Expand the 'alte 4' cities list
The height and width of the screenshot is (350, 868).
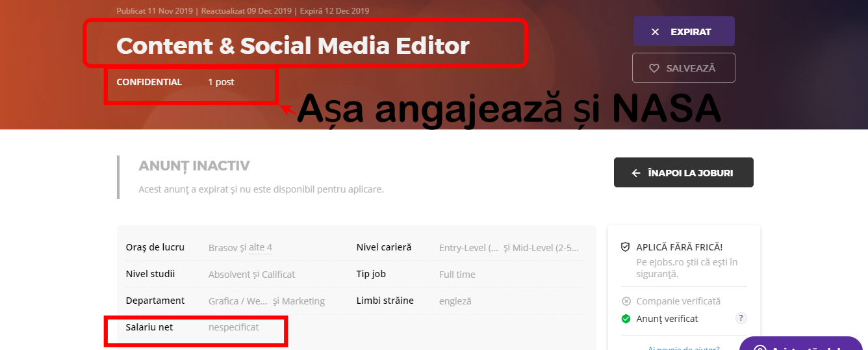click(261, 248)
